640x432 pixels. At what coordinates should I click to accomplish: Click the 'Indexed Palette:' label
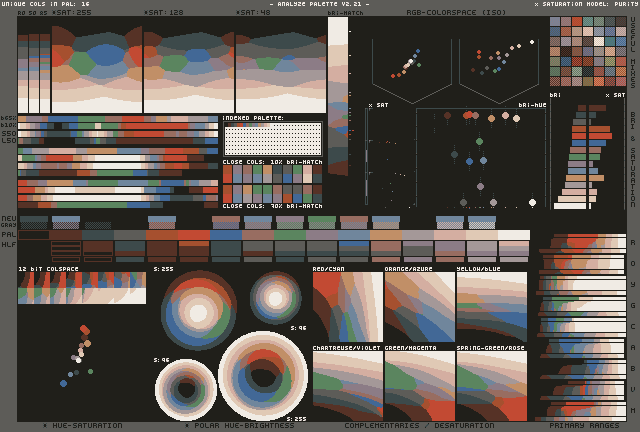[253, 118]
